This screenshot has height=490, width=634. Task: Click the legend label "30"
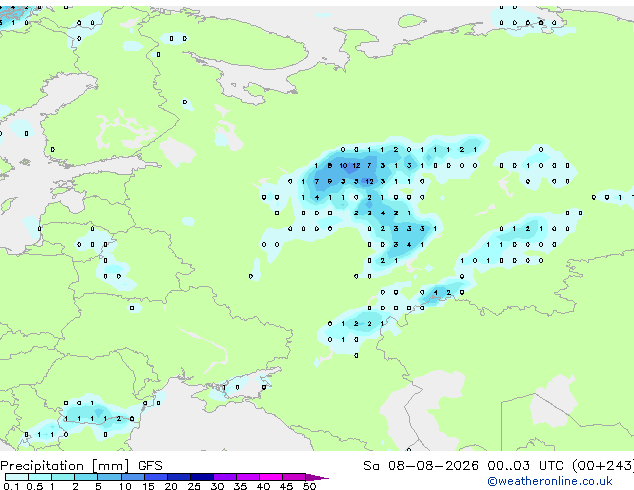pyautogui.click(x=217, y=486)
